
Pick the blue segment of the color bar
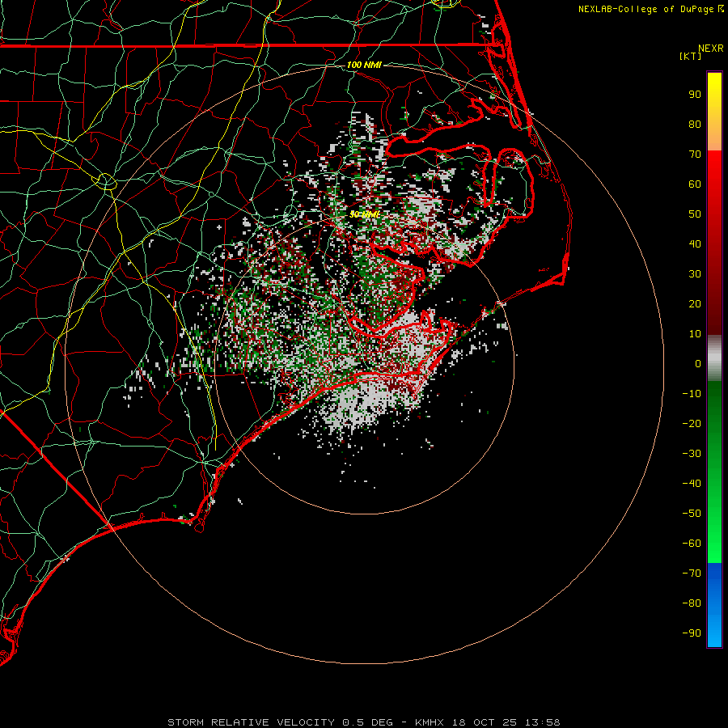714,604
